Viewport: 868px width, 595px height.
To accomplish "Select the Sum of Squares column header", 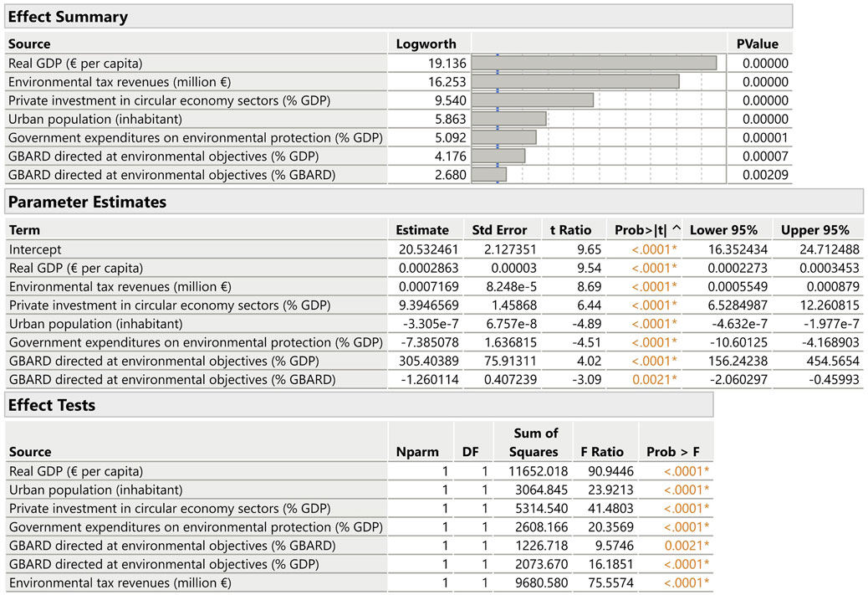I will tap(534, 442).
